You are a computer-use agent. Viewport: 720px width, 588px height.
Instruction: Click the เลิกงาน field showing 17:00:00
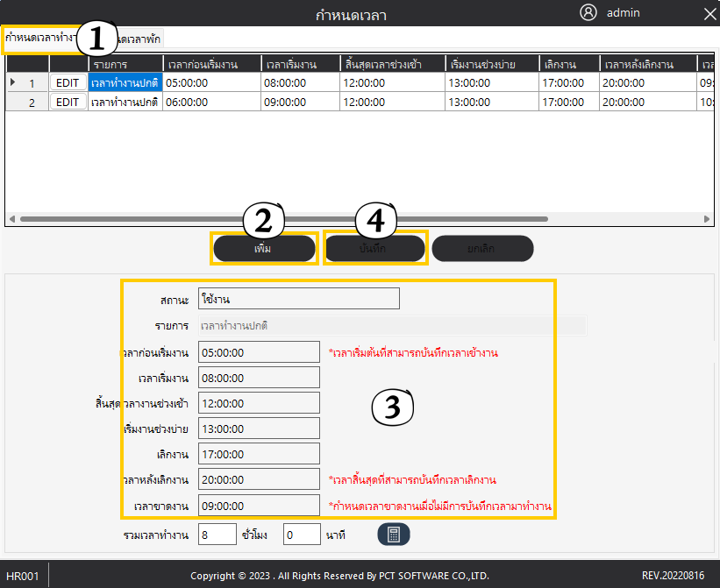[259, 454]
